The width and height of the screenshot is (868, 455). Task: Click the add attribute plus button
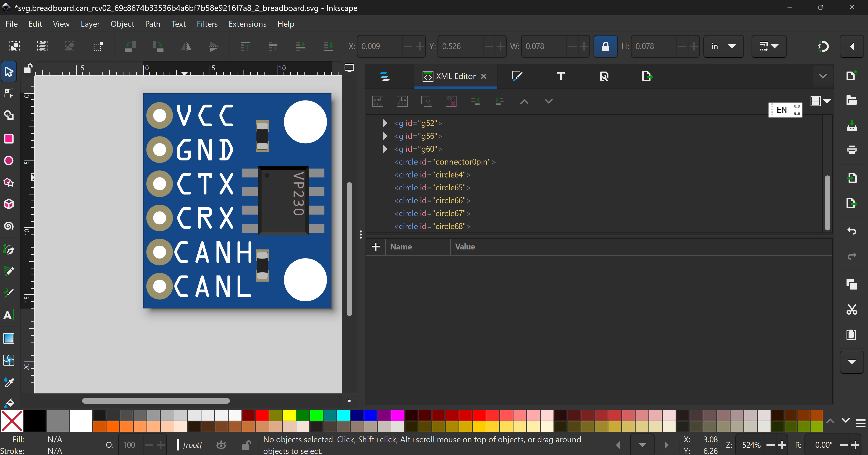point(375,247)
